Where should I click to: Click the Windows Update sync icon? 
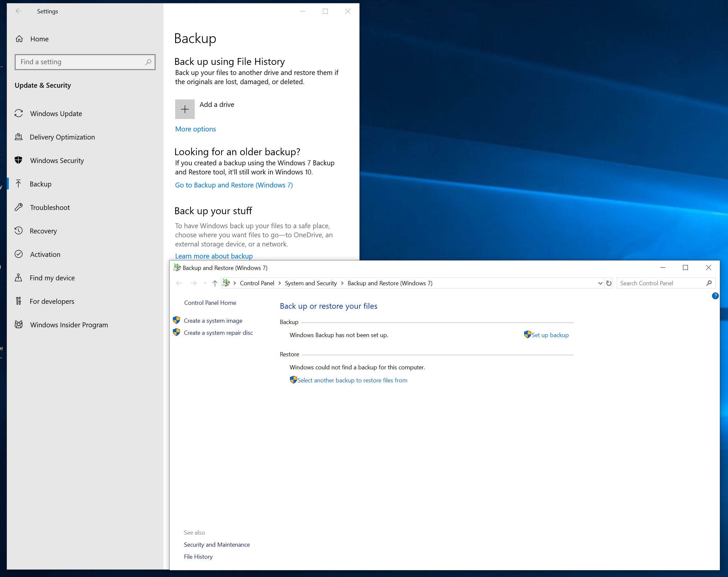19,113
